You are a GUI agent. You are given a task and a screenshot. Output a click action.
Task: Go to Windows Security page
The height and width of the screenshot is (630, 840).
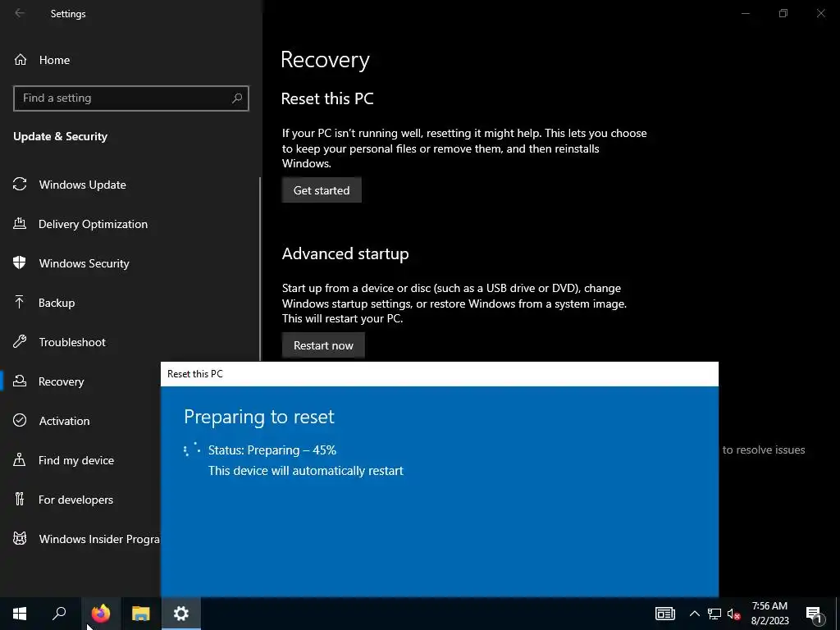tap(84, 263)
